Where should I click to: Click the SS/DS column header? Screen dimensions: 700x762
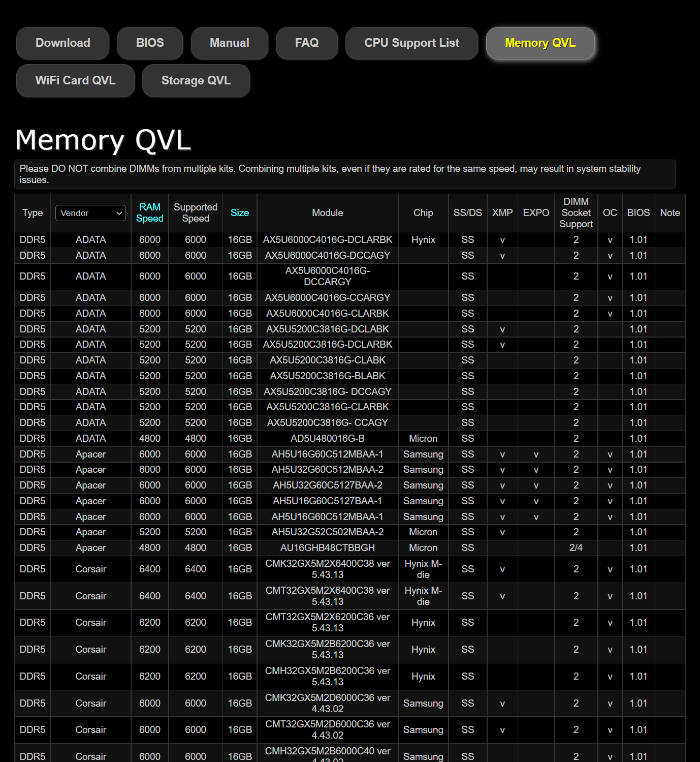468,213
